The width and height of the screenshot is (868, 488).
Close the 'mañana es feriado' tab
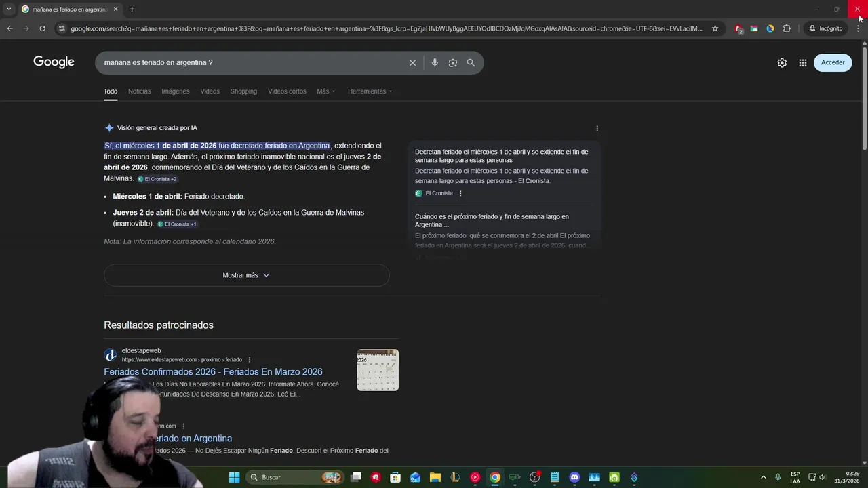coord(115,9)
